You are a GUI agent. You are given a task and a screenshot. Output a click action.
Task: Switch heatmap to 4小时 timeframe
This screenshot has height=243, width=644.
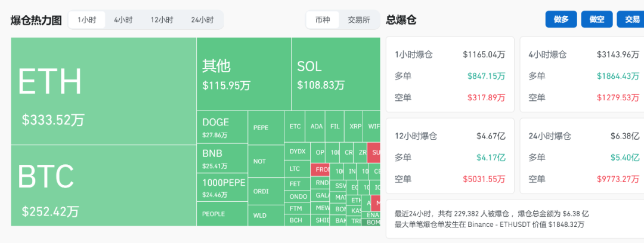tap(123, 20)
